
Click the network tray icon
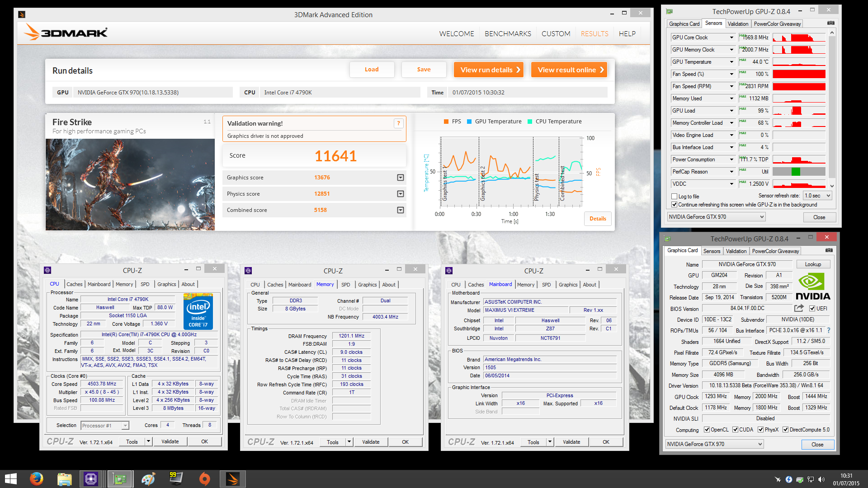click(x=811, y=479)
